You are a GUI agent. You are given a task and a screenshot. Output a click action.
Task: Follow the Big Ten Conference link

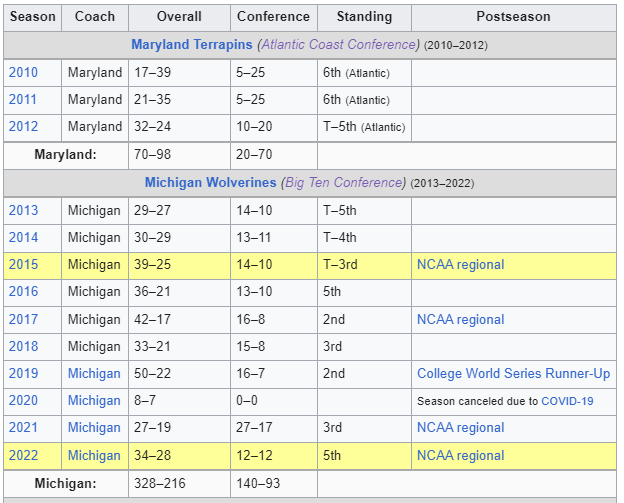click(343, 183)
